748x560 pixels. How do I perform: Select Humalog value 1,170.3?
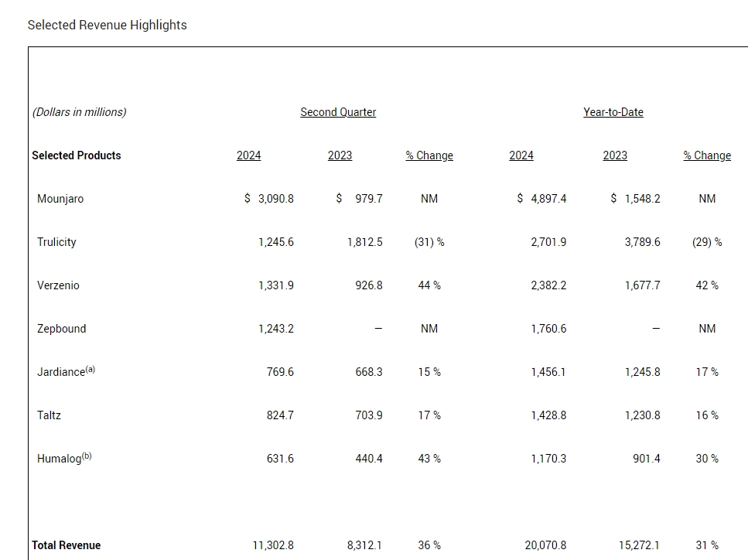[548, 459]
